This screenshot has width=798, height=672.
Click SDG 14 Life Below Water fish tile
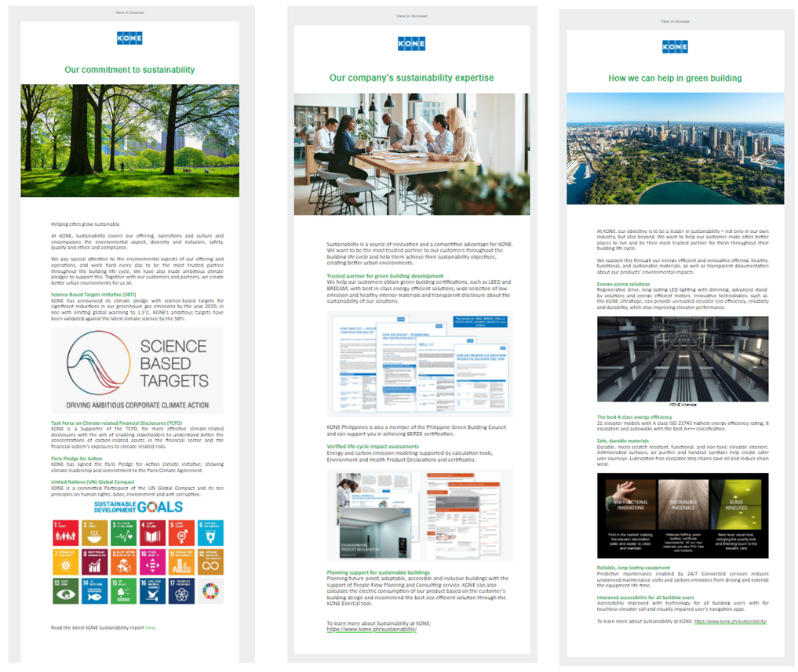[x=95, y=591]
